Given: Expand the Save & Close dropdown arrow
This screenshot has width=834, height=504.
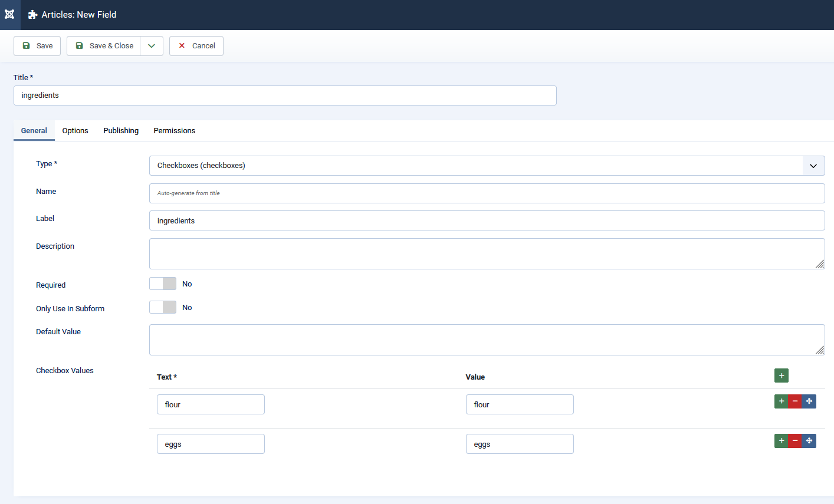Looking at the screenshot, I should click(152, 46).
